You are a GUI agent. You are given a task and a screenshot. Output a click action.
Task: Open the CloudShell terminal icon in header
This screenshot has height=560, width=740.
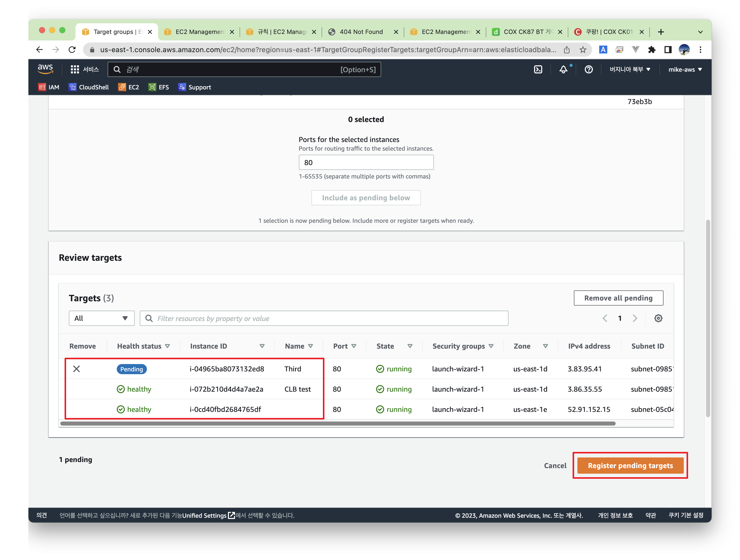point(538,70)
